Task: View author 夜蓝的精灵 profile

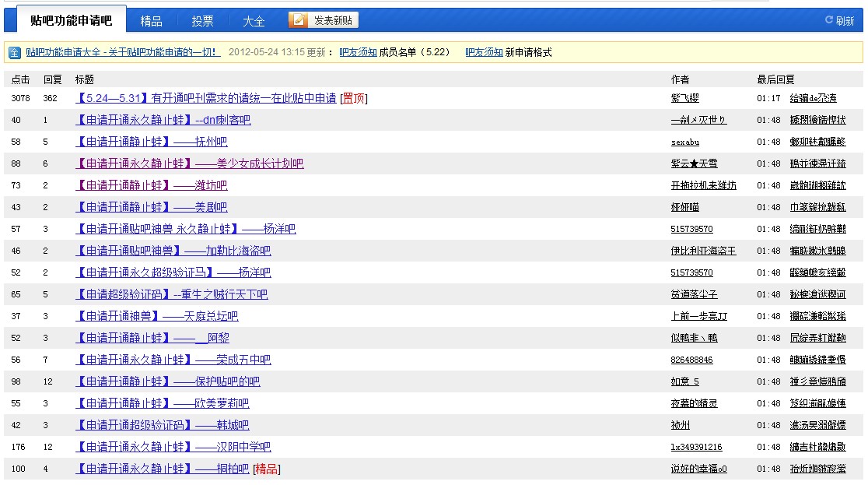Action: (x=695, y=403)
